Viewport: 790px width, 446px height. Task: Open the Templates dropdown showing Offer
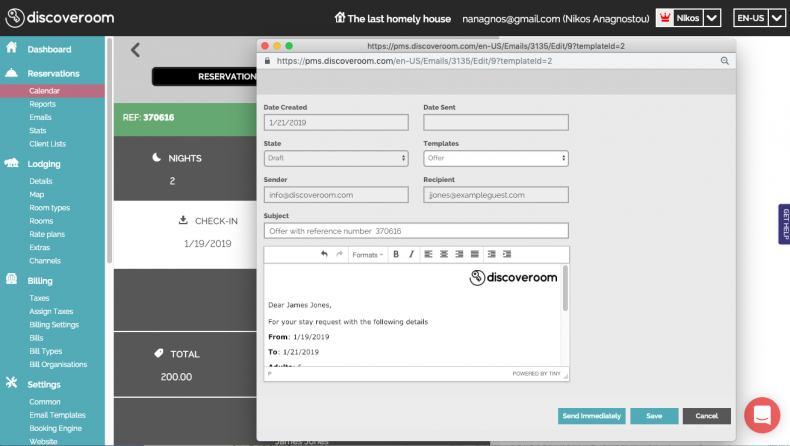coord(495,158)
